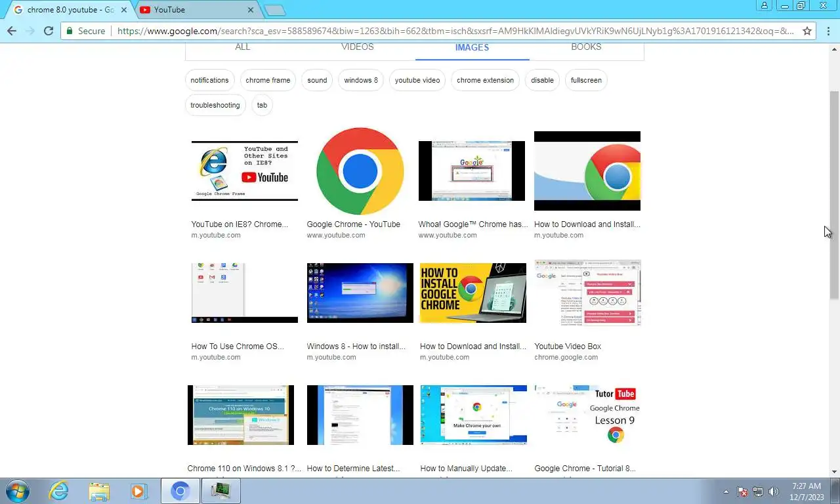The image size is (840, 504).
Task: Open the clock showing 7:27 AM
Action: [807, 492]
